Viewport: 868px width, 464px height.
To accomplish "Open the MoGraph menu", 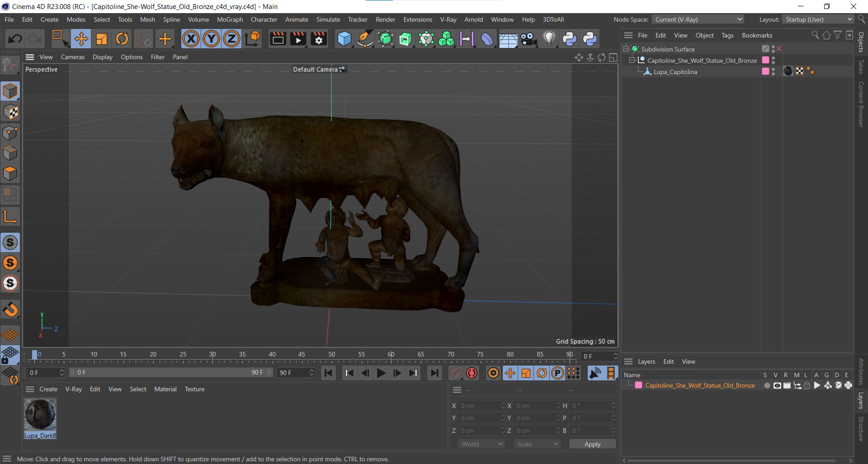I will [230, 19].
